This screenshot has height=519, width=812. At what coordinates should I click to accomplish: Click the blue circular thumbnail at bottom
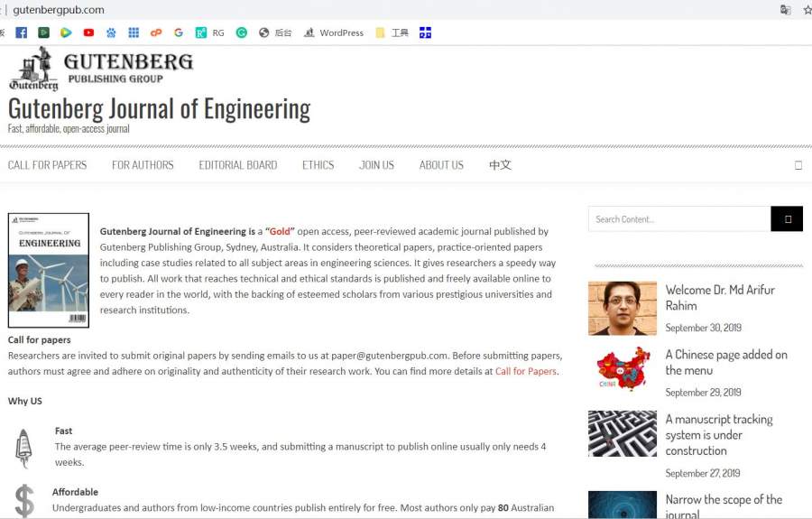tap(622, 505)
